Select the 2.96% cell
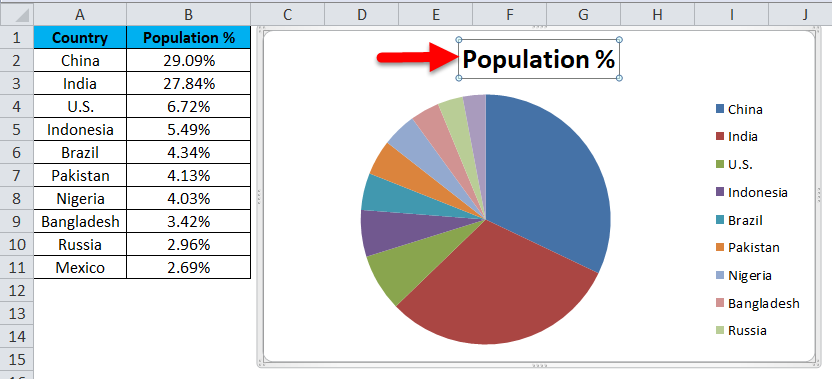The height and width of the screenshot is (379, 832). [188, 245]
